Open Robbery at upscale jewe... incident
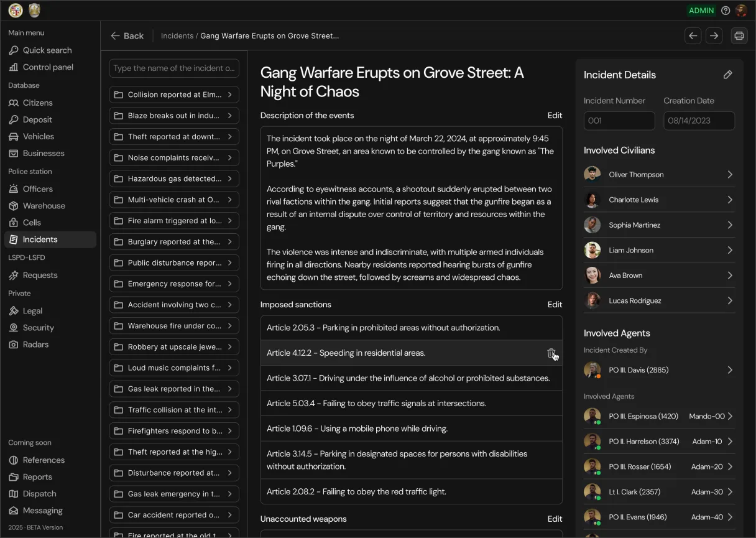Screen dimensions: 756x538 tap(174, 347)
